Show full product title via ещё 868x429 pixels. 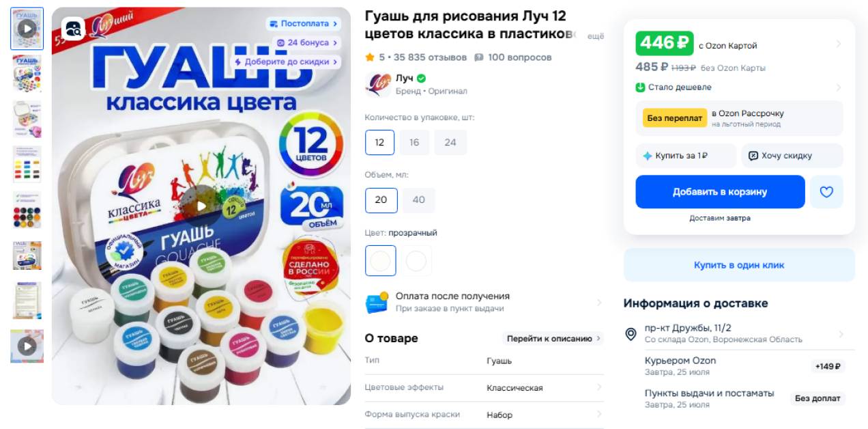(596, 36)
